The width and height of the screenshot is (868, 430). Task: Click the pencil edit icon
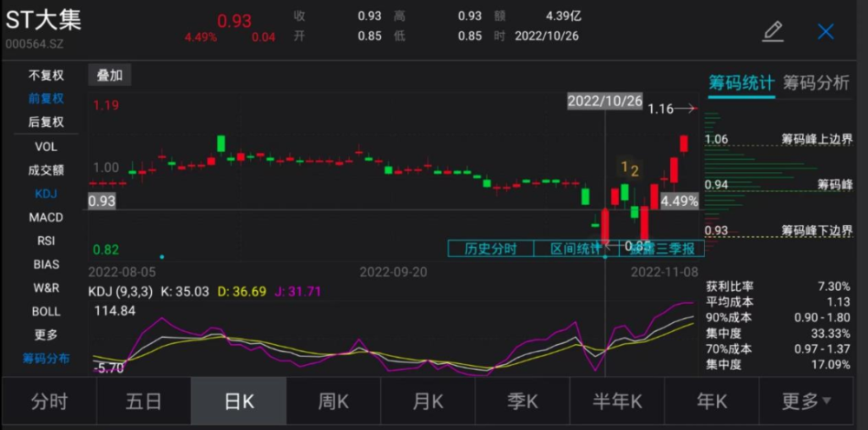(x=773, y=31)
